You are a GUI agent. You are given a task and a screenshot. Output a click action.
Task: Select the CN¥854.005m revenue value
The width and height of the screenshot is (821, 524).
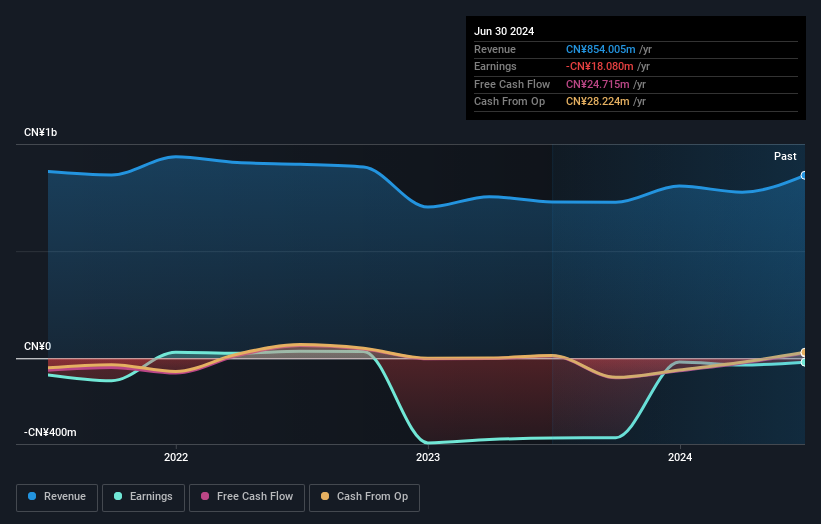click(x=601, y=49)
